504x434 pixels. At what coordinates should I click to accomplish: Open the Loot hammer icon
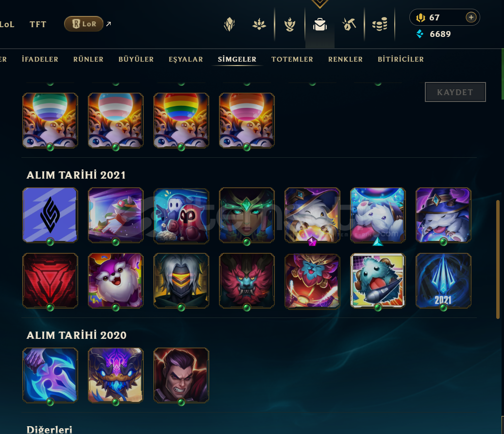pos(349,24)
